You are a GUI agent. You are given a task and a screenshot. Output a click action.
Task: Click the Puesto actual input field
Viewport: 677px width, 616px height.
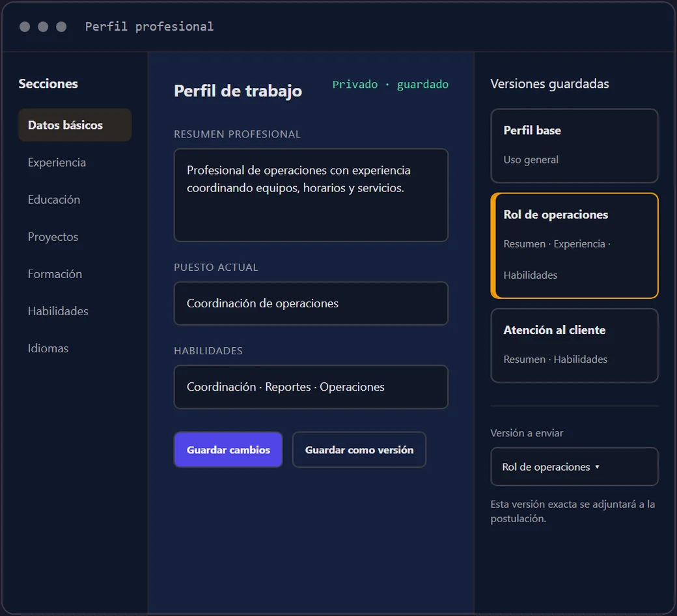(x=311, y=303)
